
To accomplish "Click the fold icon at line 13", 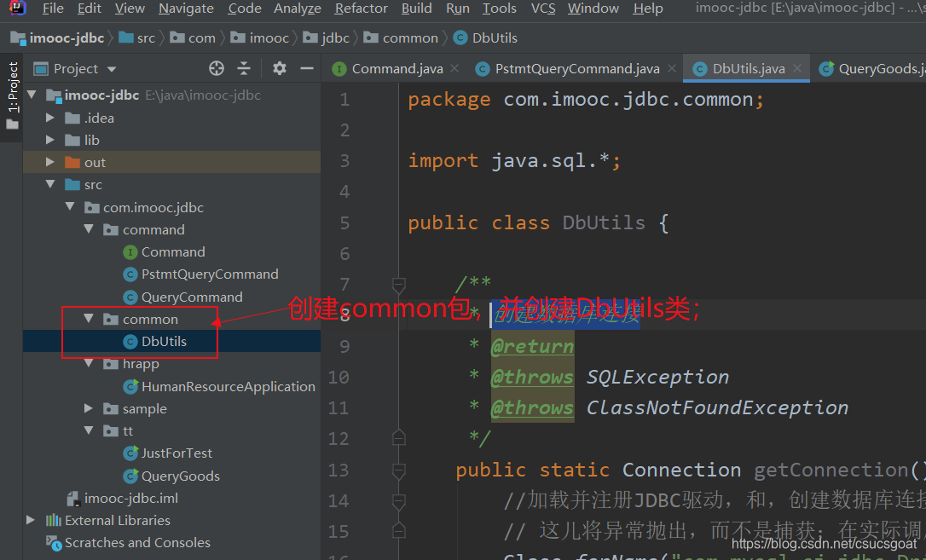I will tap(399, 471).
